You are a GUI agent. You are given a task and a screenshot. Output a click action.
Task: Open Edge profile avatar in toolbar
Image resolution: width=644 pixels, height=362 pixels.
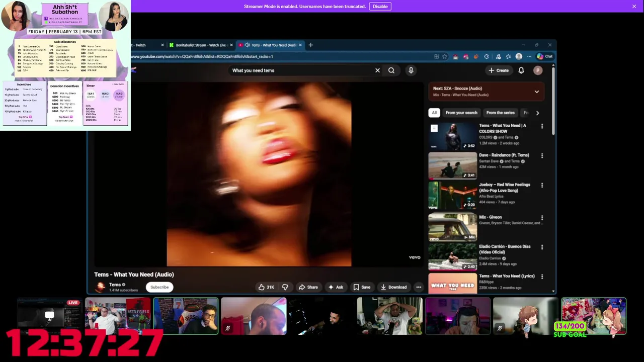coord(519,56)
